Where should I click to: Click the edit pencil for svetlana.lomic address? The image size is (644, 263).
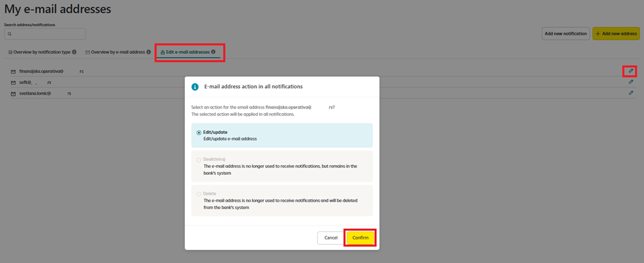630,93
